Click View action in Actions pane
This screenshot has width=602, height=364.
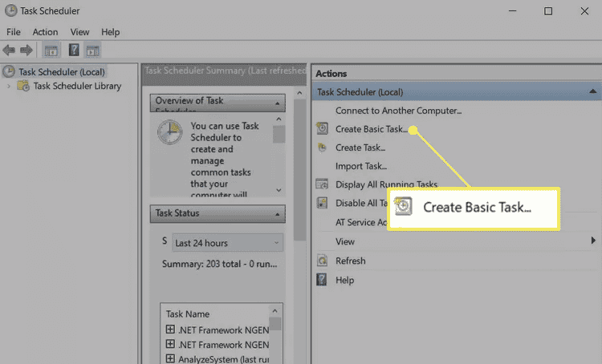[x=345, y=241]
